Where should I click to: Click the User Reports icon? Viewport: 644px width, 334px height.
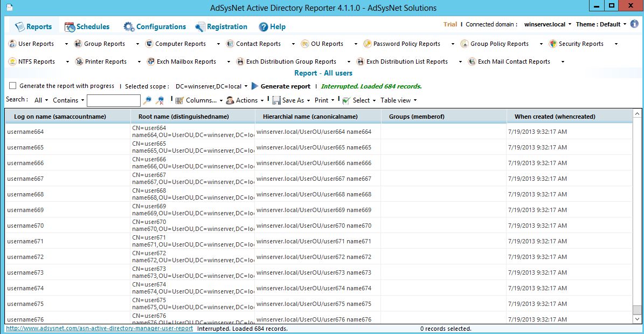click(x=12, y=44)
